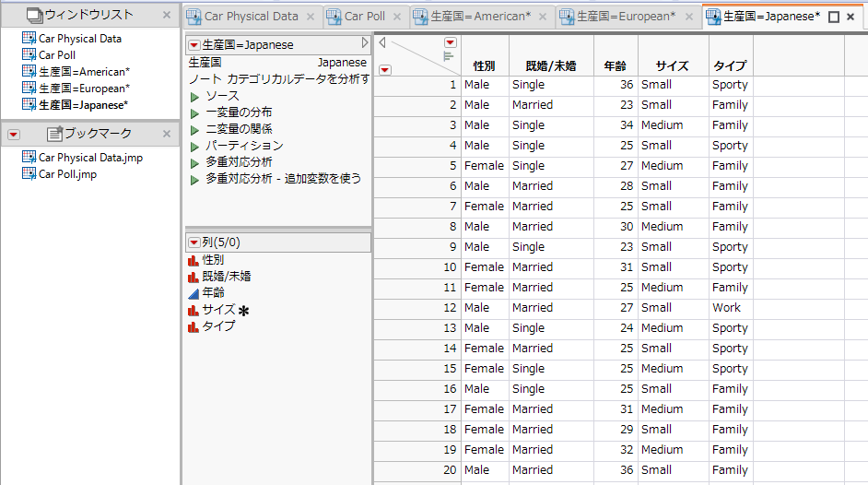Open rows red triangle menu in grid corner
This screenshot has width=868, height=485.
[385, 70]
